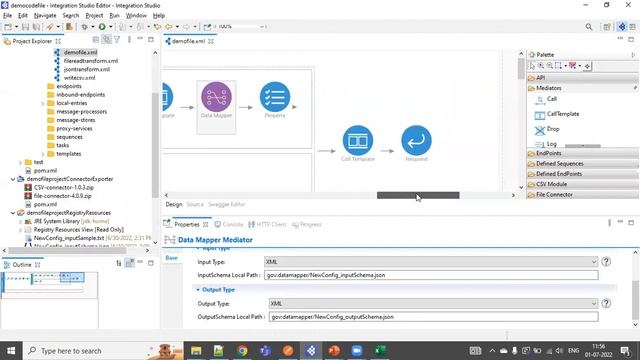Expand the local-entries folder
640x360 pixels.
(43, 103)
